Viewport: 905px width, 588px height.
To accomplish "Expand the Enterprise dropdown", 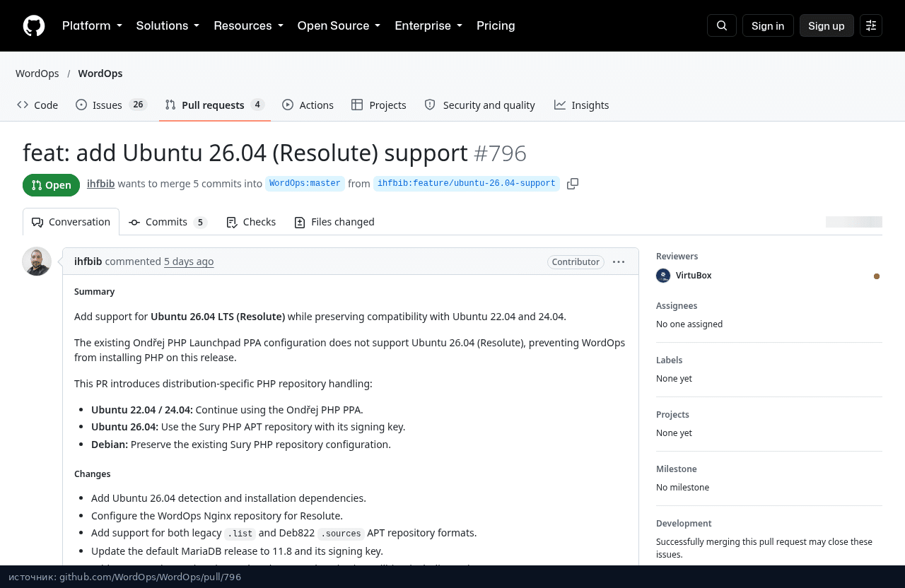I will coord(428,25).
